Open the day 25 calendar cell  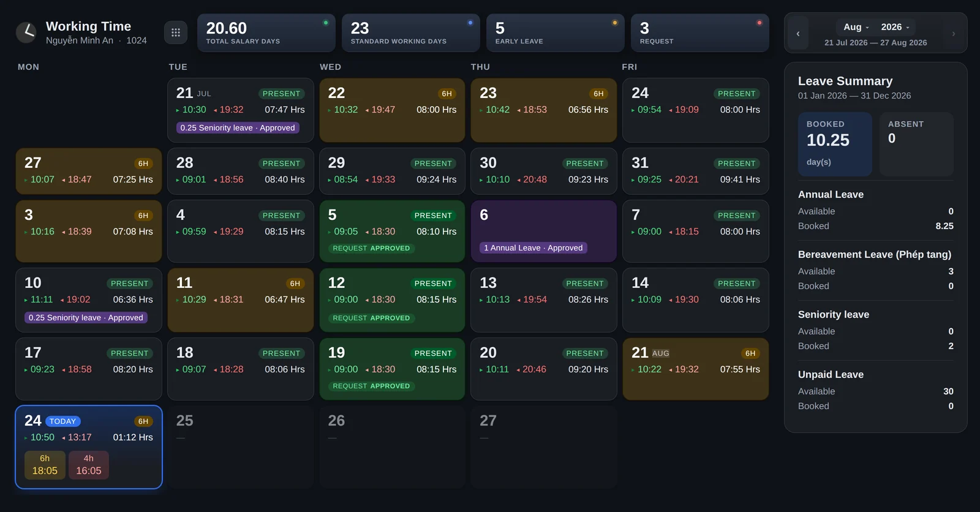[241, 446]
